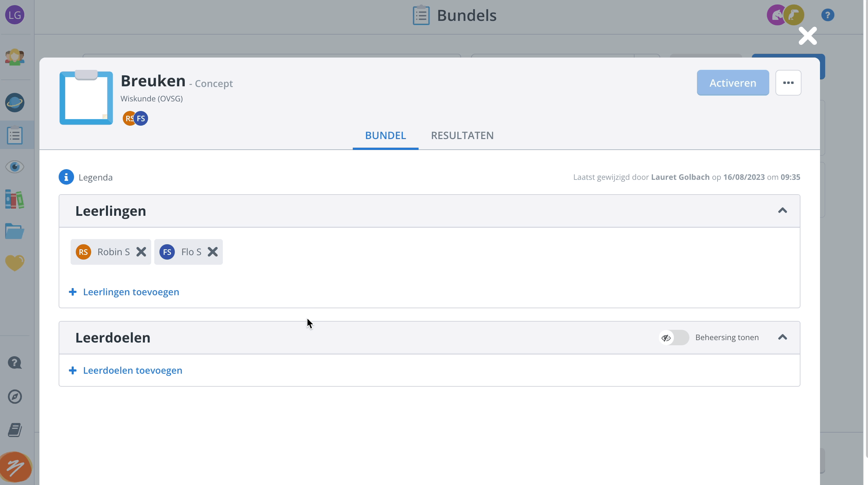Click the globe/world icon in sidebar

pyautogui.click(x=16, y=102)
